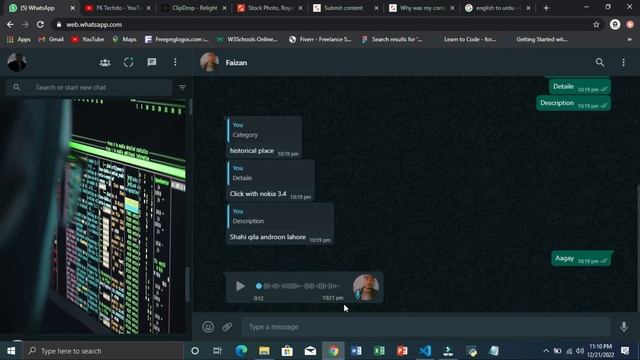This screenshot has height=360, width=640.
Task: Switch to the WhatsApp browser tab
Action: (x=41, y=8)
